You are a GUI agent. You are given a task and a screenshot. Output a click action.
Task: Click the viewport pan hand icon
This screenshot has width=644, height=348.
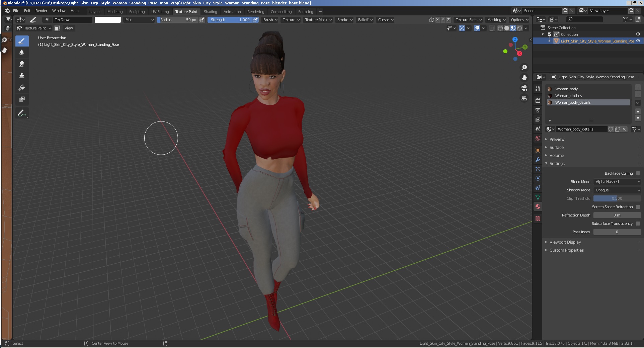[x=524, y=78]
